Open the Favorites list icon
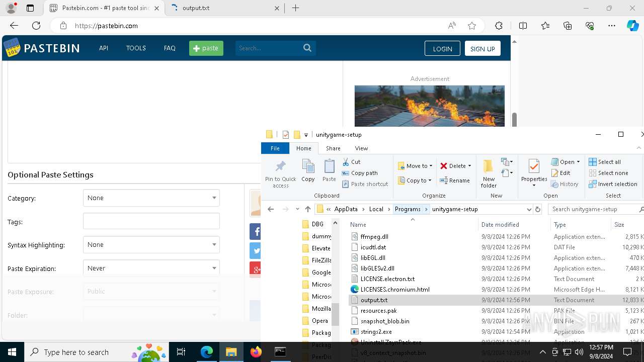This screenshot has width=644, height=362. point(545,26)
